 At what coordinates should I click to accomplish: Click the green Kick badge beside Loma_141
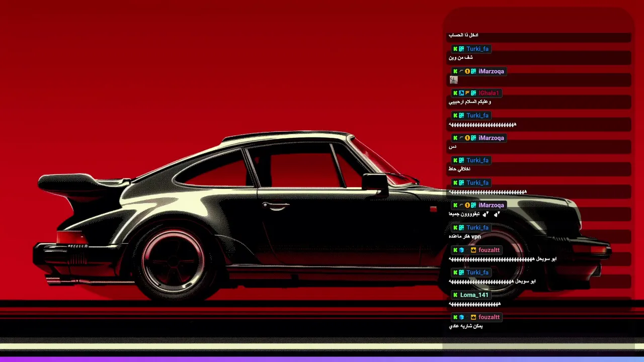pos(455,295)
